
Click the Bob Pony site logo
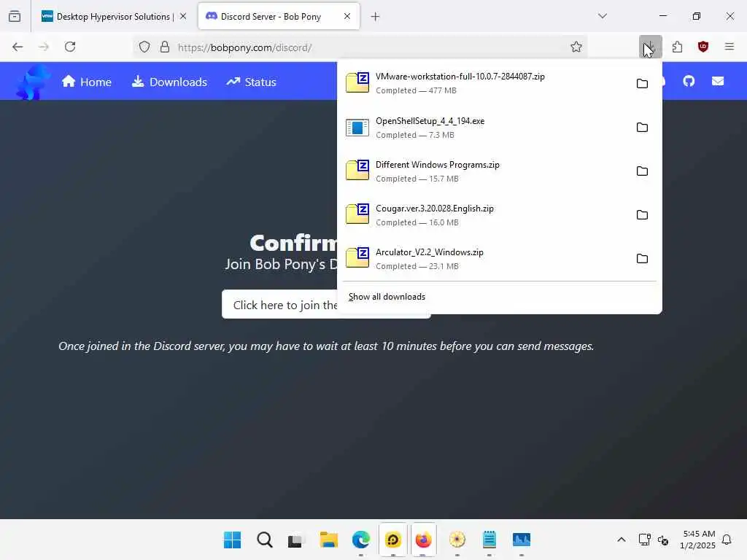click(x=32, y=82)
